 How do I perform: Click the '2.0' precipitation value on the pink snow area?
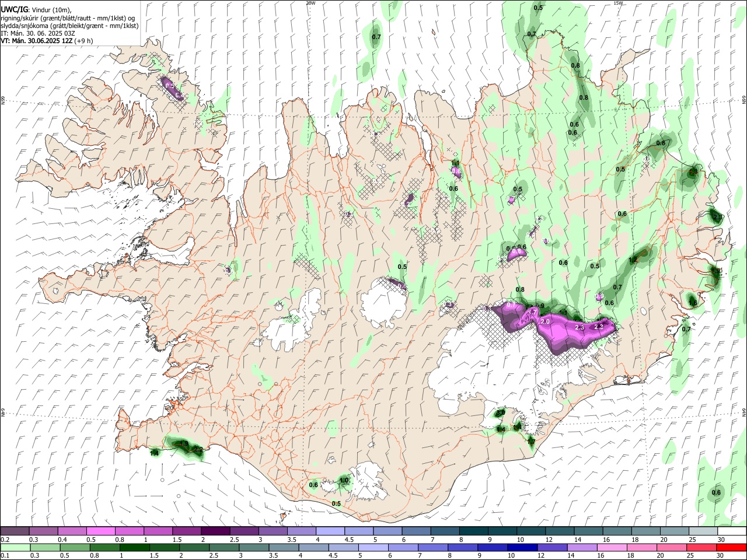[x=546, y=321]
